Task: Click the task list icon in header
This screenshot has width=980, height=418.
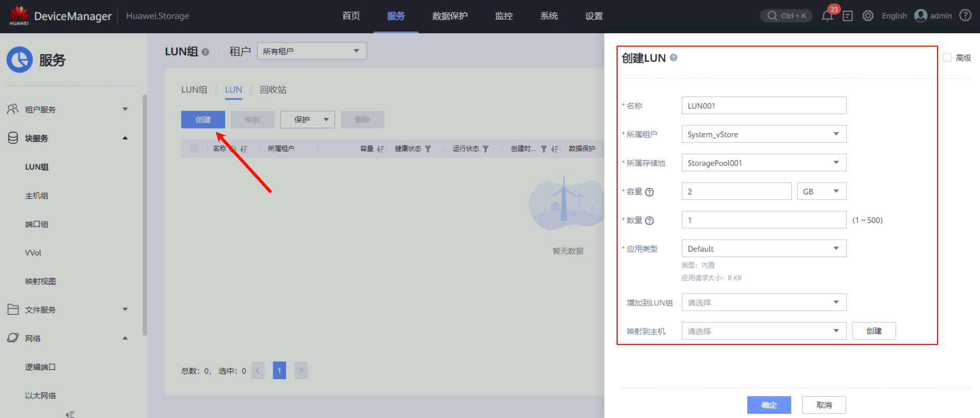Action: click(848, 16)
